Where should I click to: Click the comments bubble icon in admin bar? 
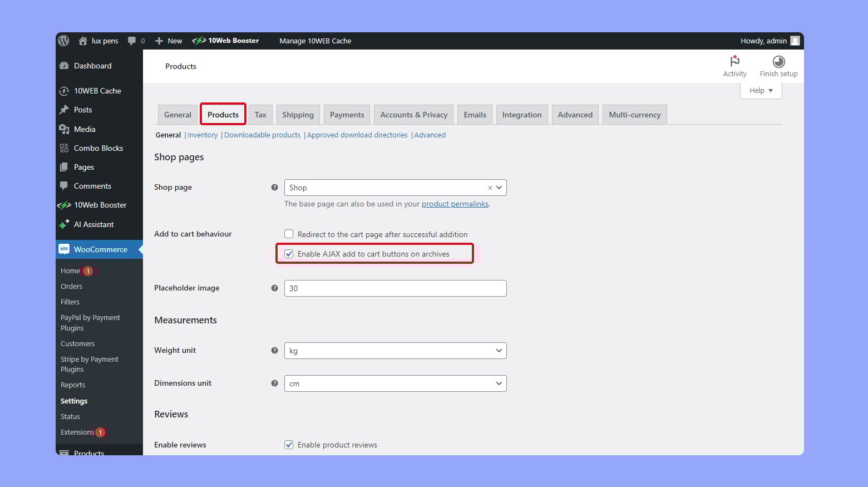[x=132, y=41]
